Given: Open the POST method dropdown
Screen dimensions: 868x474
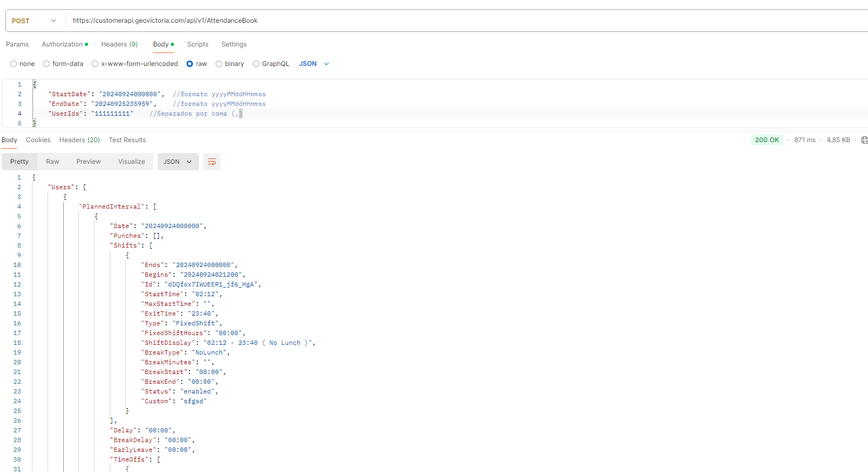Looking at the screenshot, I should 34,21.
